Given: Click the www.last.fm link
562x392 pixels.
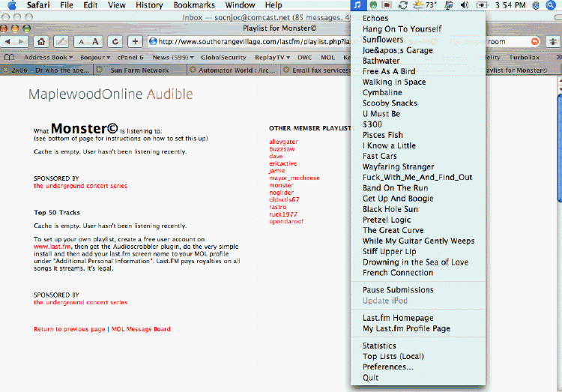Looking at the screenshot, I should tap(52, 247).
